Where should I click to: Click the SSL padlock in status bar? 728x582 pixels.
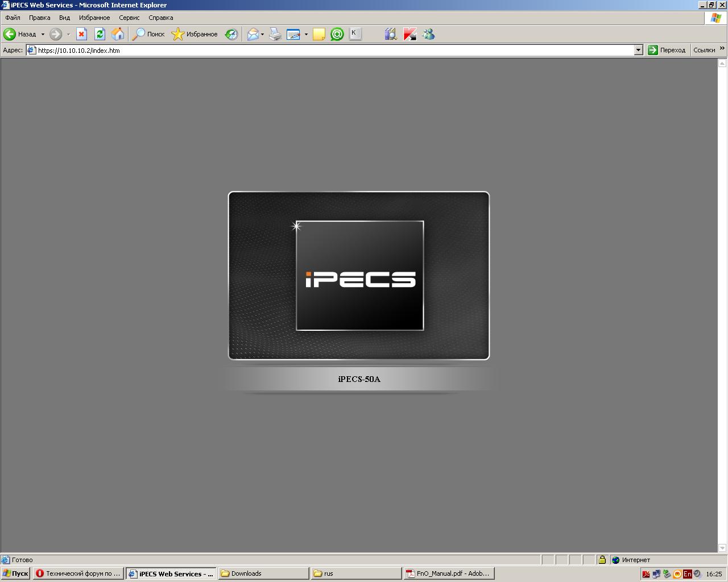602,560
